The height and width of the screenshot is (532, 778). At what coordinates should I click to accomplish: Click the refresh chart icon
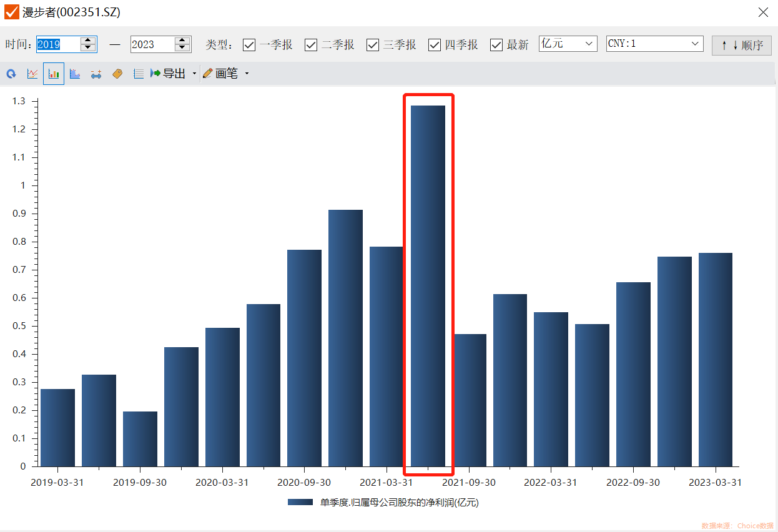click(11, 74)
